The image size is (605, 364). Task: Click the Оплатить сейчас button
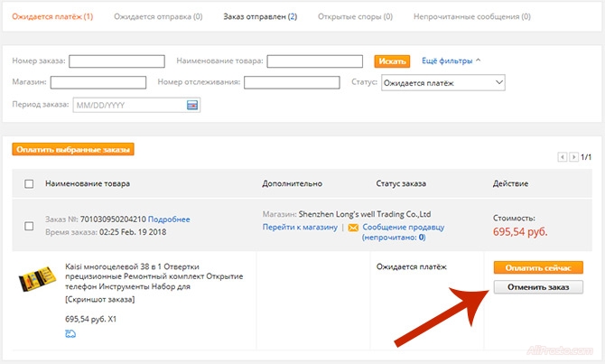coord(538,267)
